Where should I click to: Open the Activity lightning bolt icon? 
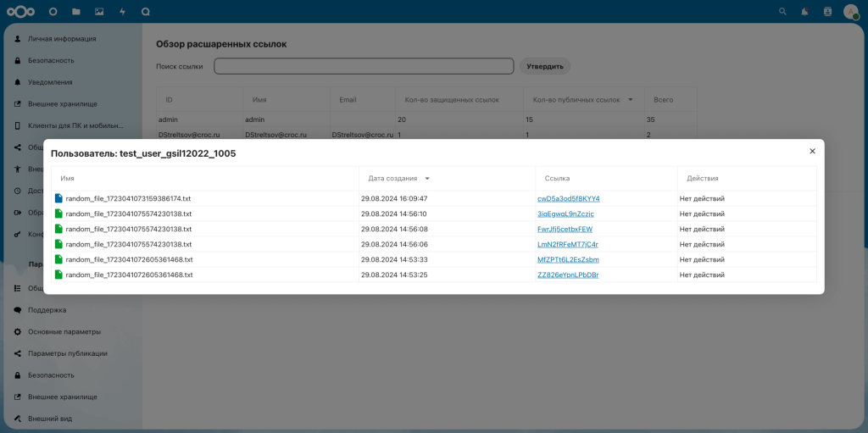(122, 12)
